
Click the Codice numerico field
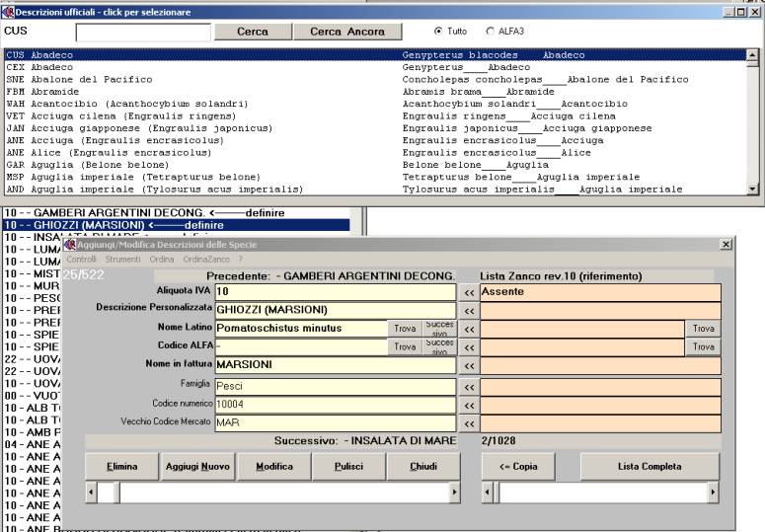pos(336,405)
